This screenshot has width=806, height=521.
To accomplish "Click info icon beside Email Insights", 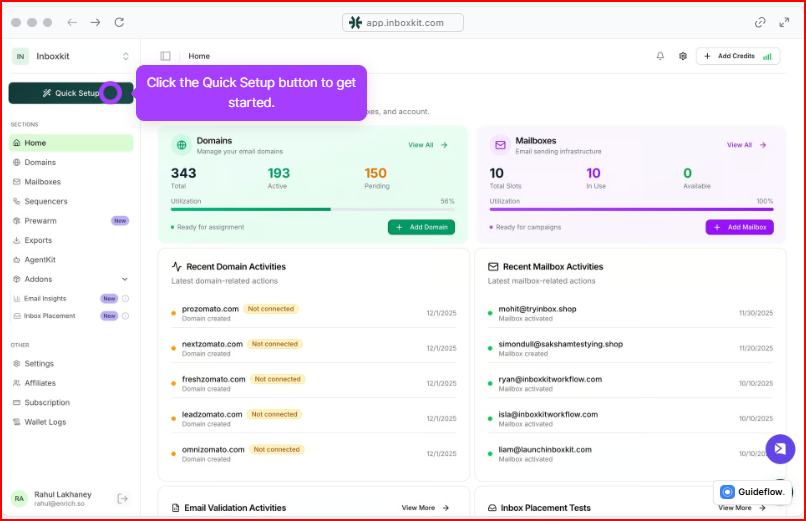I will click(x=125, y=299).
